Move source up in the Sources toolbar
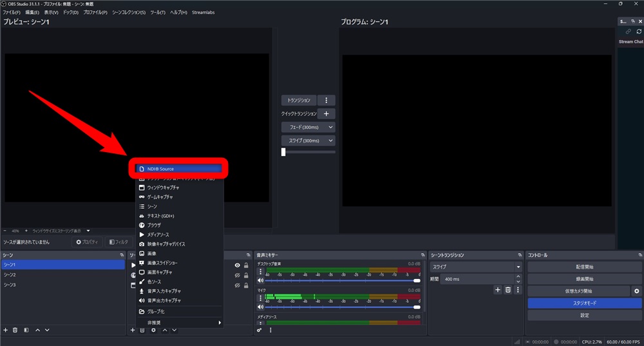644x346 pixels. point(165,330)
